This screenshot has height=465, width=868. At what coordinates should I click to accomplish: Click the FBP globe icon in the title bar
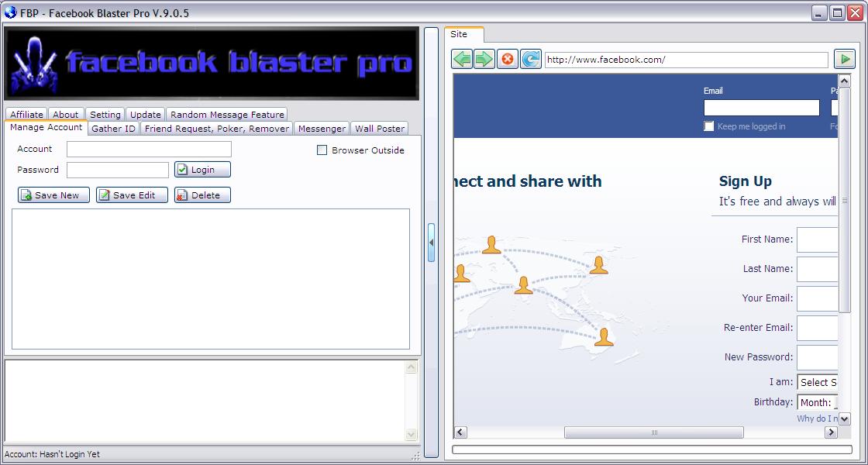(x=9, y=12)
